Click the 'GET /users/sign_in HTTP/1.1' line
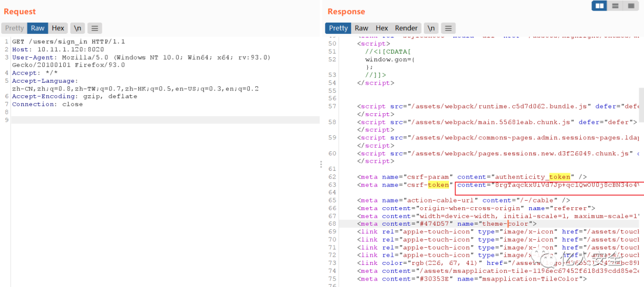 point(69,42)
